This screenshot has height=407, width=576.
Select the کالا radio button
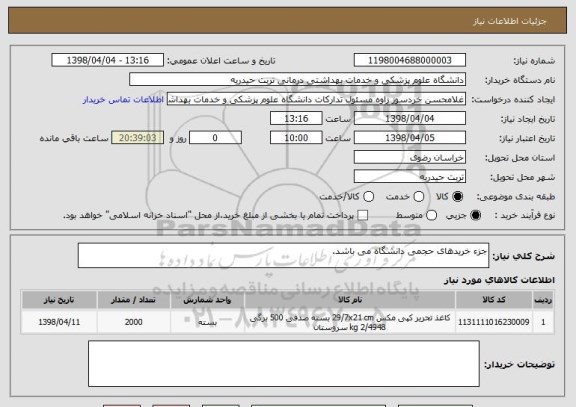pos(457,197)
